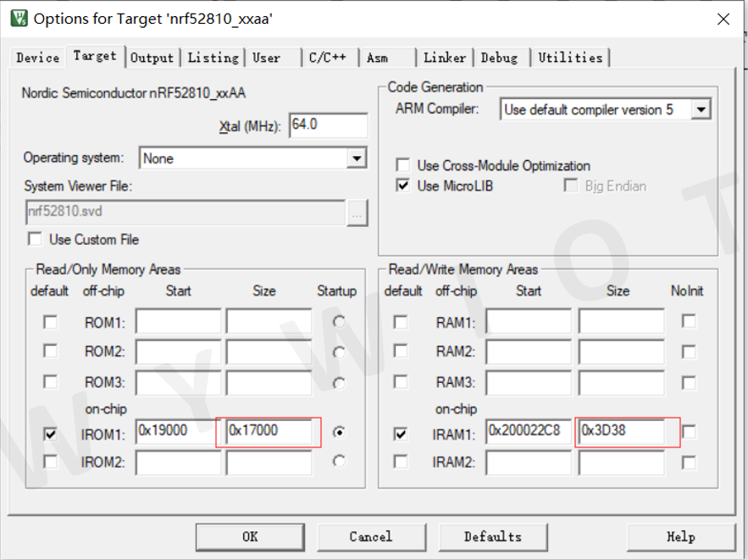Screen dimensions: 748x560
Task: Select the IROM1 Startup radio button
Action: [x=339, y=432]
